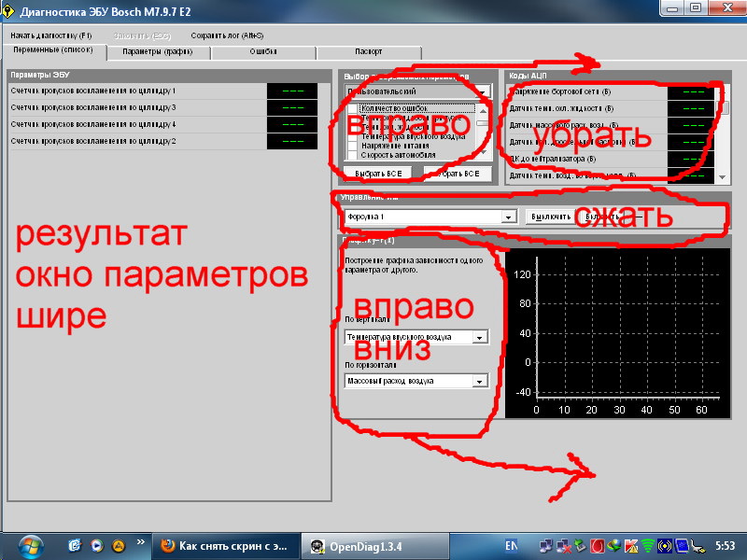Open the По вертикали axis dropdown
Screen dimensions: 747x560
[x=416, y=337]
